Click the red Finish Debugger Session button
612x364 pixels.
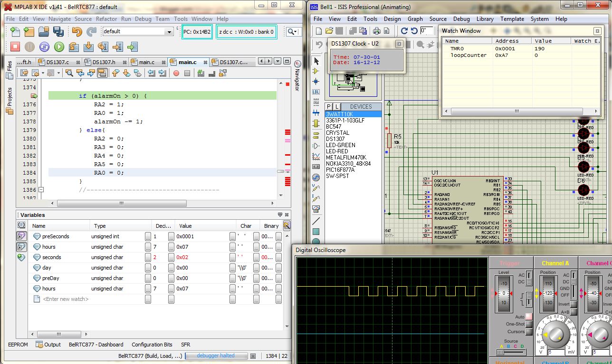(x=15, y=47)
